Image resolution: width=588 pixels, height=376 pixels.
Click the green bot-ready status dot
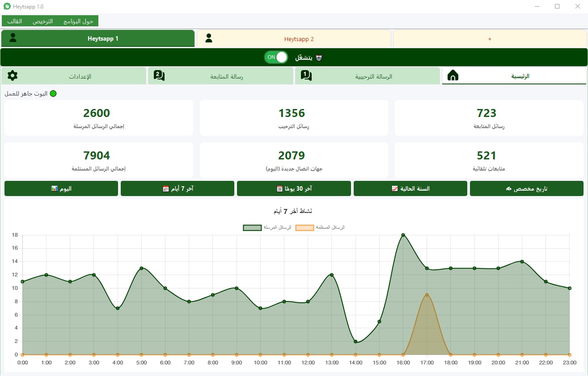[53, 94]
